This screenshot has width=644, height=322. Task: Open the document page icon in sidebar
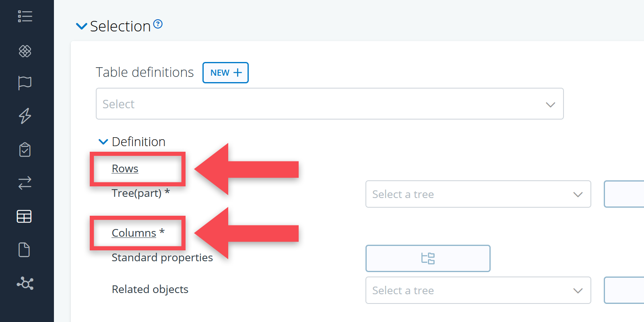point(24,250)
